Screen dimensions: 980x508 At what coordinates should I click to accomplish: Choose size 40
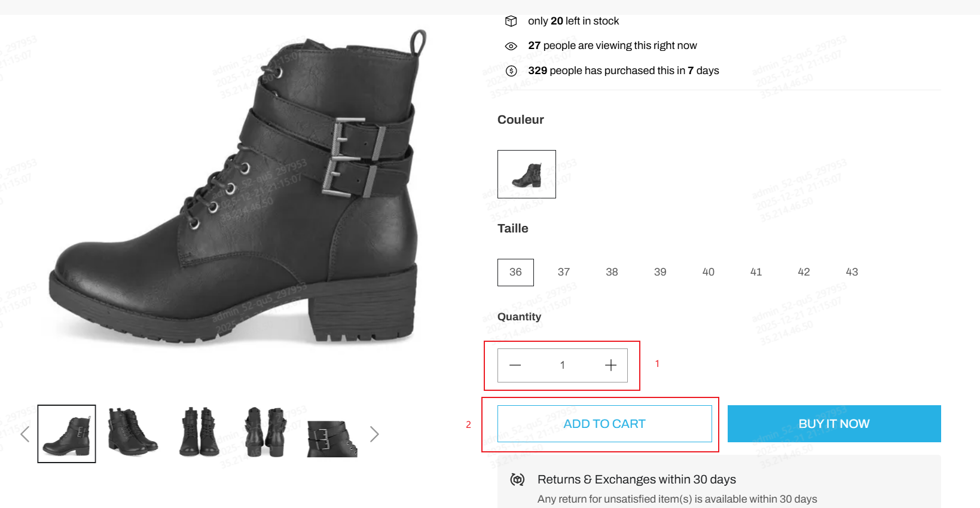pos(708,272)
